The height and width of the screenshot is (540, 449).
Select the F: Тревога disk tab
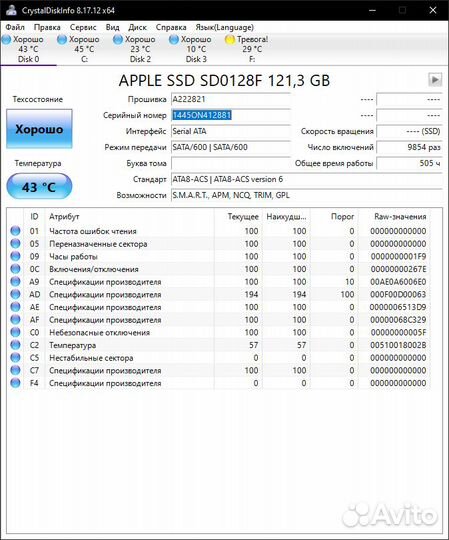252,49
